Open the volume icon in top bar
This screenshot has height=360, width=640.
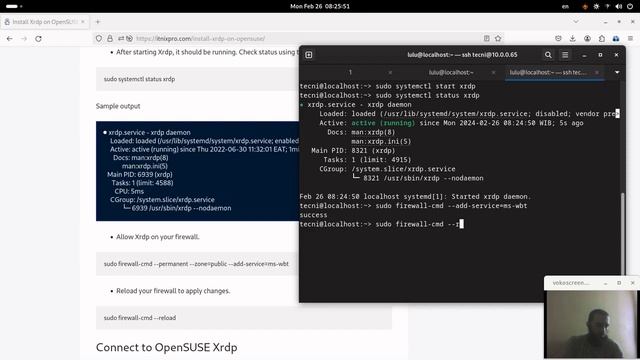tap(618, 6)
